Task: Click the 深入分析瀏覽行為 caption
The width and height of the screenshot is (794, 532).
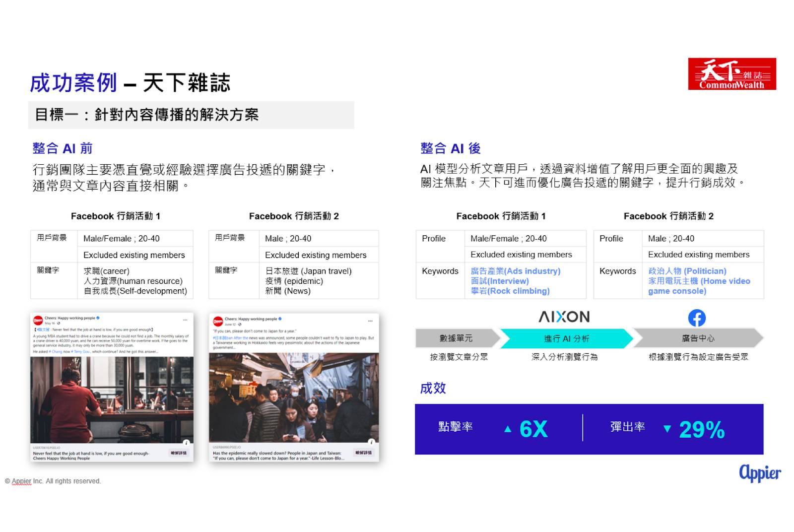Action: pyautogui.click(x=564, y=357)
